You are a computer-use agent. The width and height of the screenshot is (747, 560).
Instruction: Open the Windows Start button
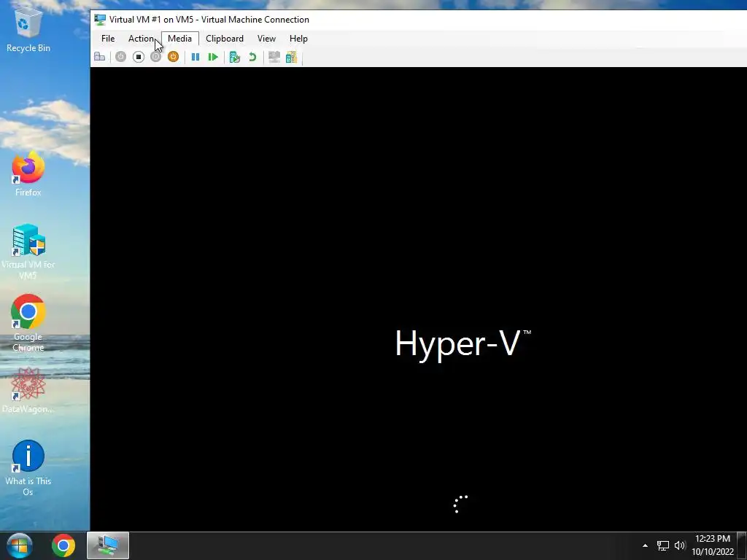pyautogui.click(x=20, y=545)
